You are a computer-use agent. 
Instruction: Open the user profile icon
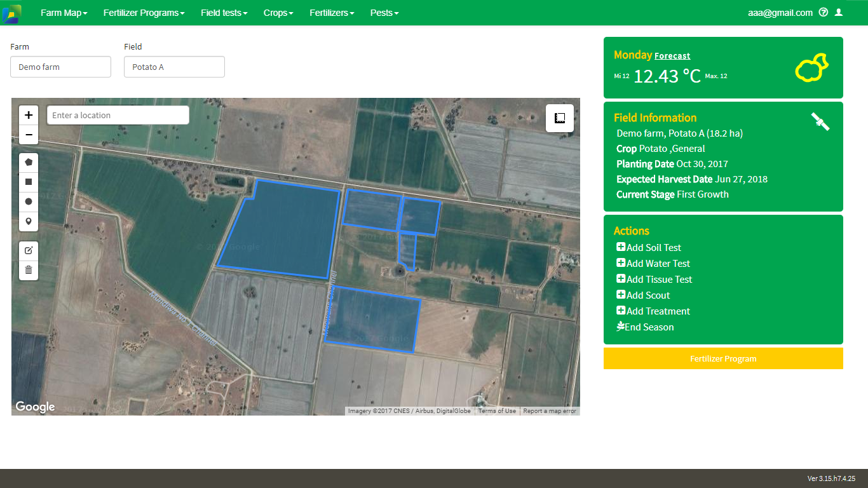pos(839,12)
